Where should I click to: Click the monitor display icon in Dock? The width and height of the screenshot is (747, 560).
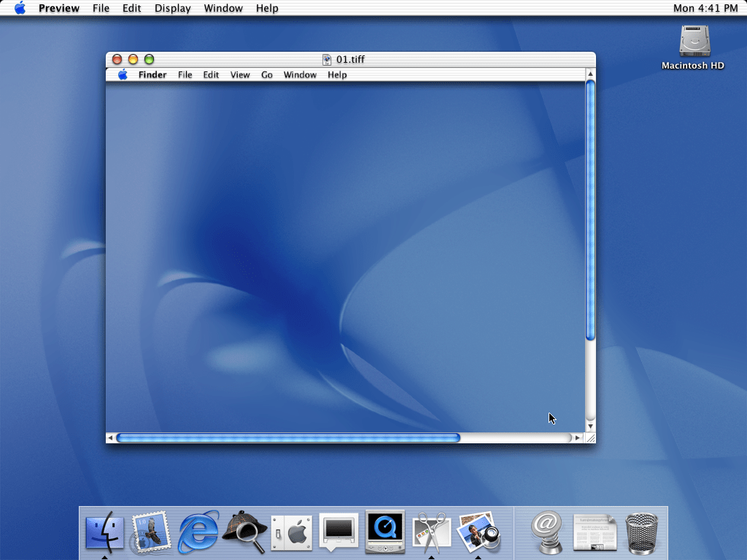(338, 532)
